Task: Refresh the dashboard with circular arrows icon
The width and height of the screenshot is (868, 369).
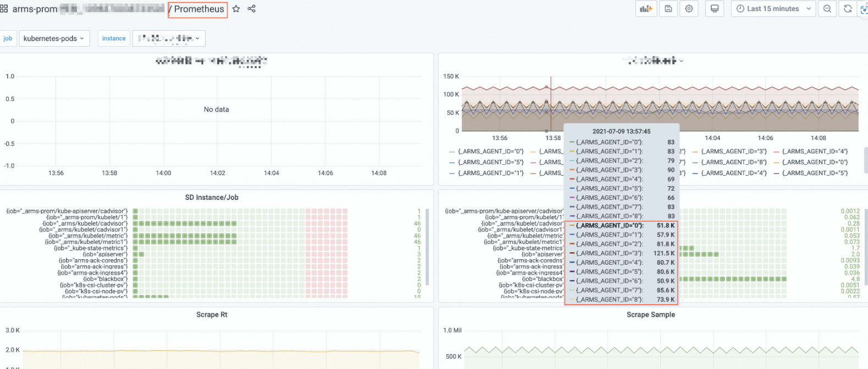Action: [x=848, y=9]
